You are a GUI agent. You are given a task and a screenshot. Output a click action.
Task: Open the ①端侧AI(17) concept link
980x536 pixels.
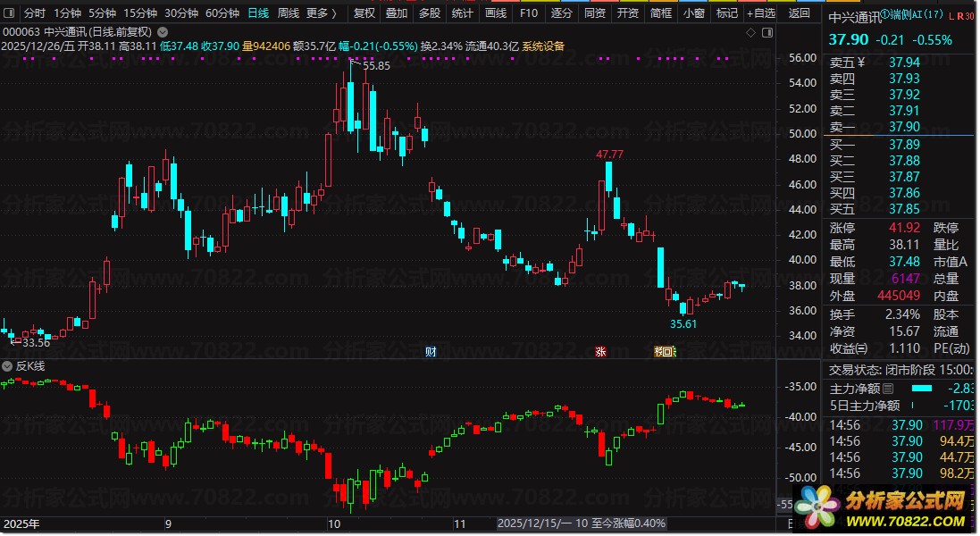tap(912, 14)
